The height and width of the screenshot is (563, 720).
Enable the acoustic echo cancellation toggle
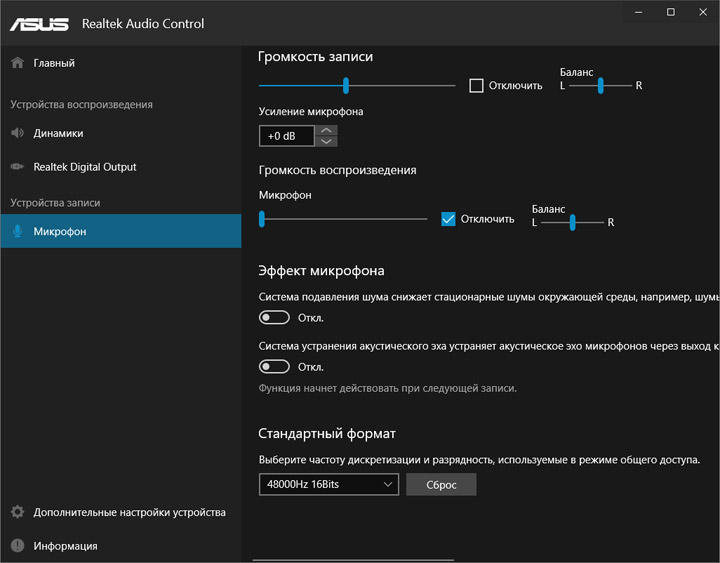[274, 367]
